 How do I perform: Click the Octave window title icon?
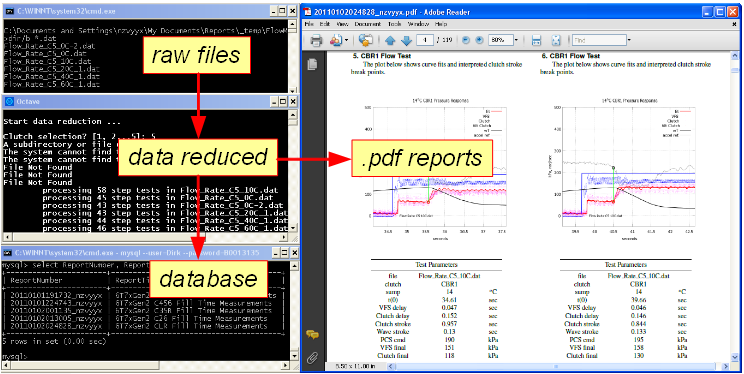pos(9,101)
